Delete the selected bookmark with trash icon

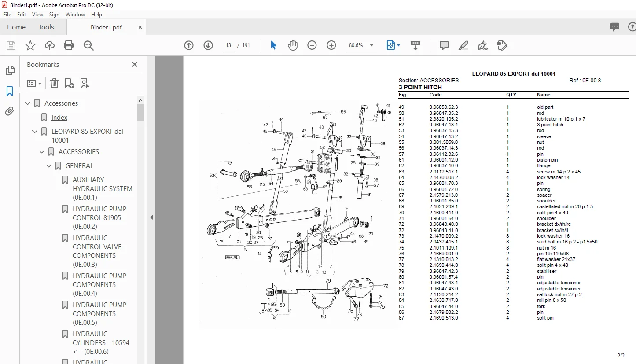tap(54, 83)
